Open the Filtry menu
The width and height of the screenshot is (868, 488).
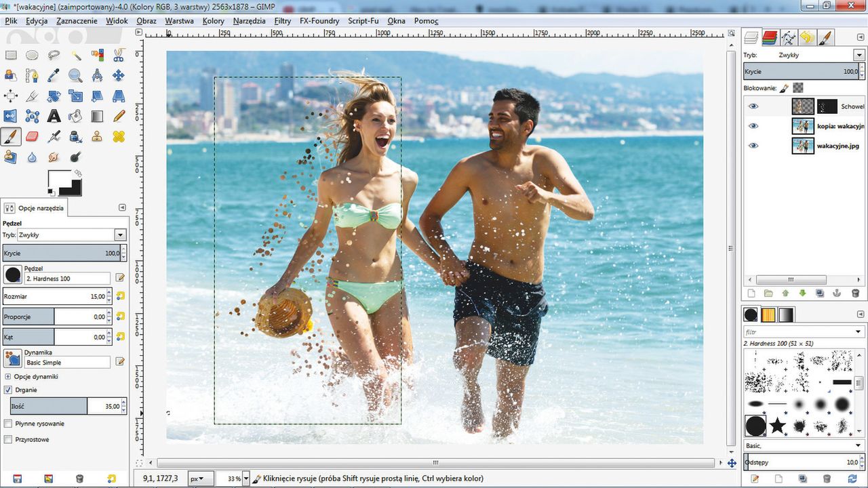tap(283, 21)
